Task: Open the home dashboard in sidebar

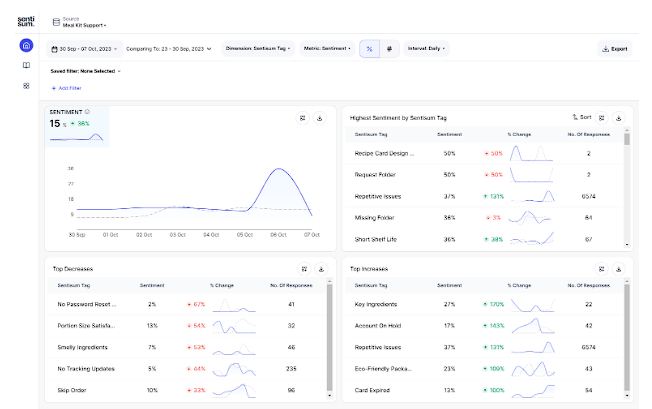Action: [26, 45]
